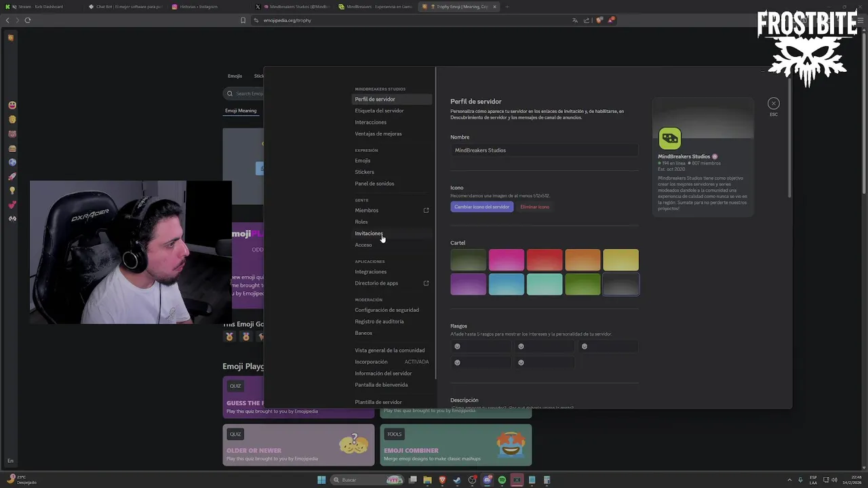
Task: Switch to the Stream - Kick Dashboard tab
Action: pyautogui.click(x=41, y=7)
